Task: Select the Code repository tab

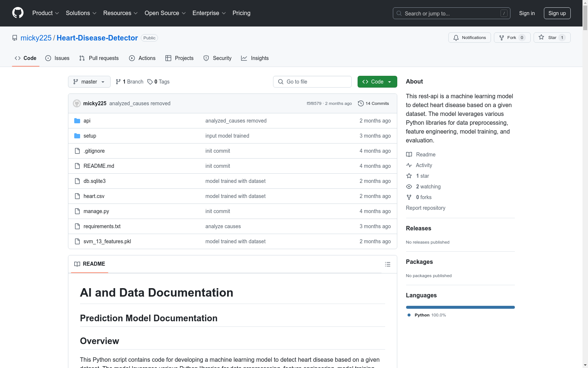Action: pos(26,58)
